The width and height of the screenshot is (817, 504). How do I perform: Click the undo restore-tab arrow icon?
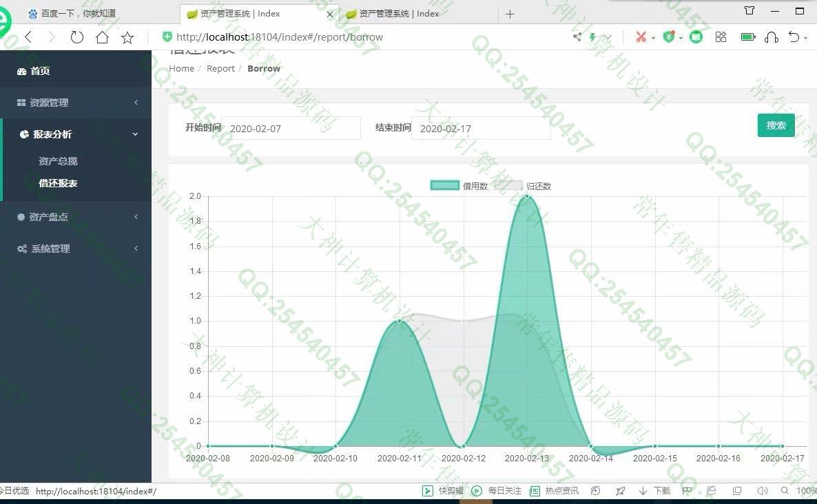click(x=794, y=37)
